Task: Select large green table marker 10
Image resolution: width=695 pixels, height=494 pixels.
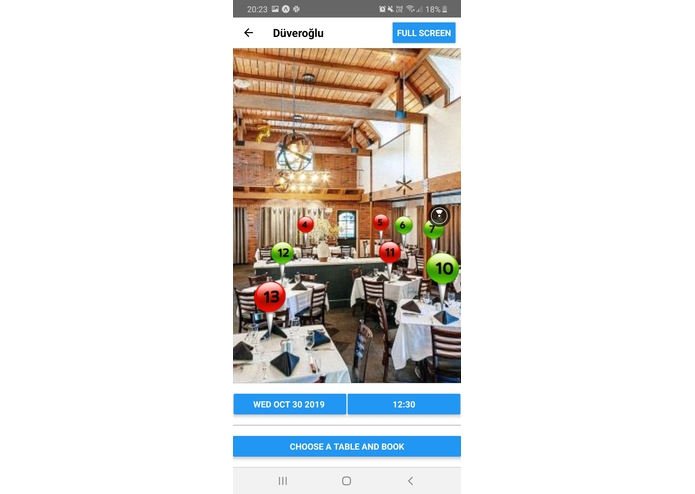Action: point(443,268)
